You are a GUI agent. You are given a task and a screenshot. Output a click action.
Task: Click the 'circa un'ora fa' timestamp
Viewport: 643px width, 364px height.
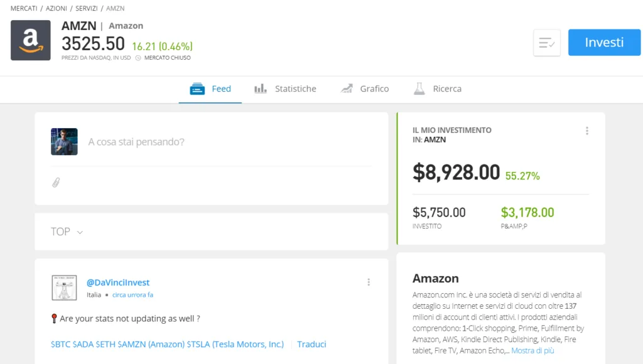pos(132,295)
